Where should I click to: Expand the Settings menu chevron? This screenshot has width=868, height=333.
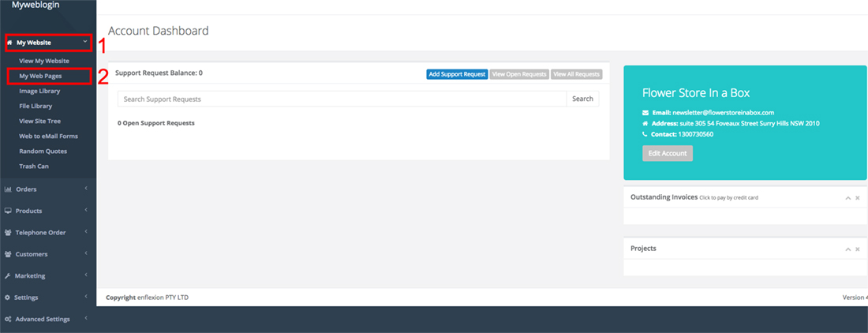pyautogui.click(x=86, y=297)
